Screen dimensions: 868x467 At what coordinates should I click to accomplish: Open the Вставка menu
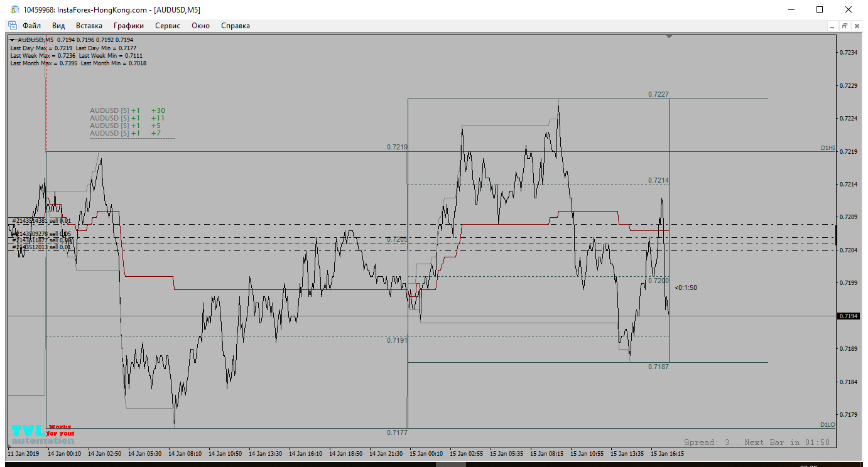tap(89, 26)
